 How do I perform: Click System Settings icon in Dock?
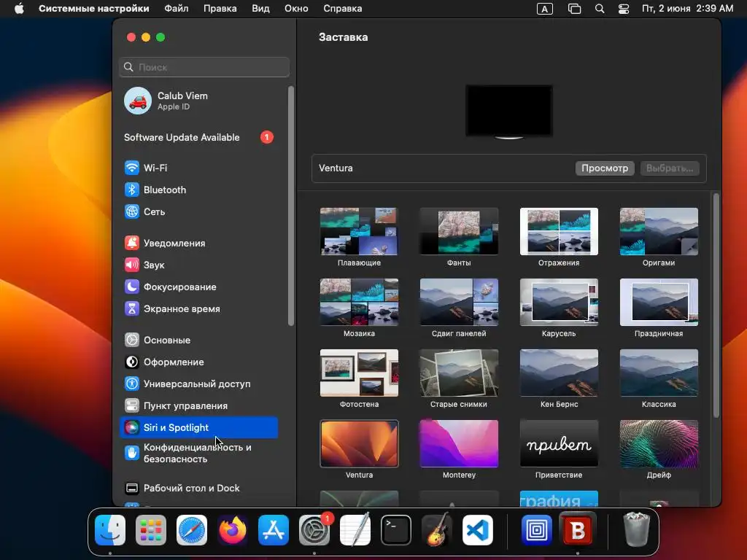314,530
